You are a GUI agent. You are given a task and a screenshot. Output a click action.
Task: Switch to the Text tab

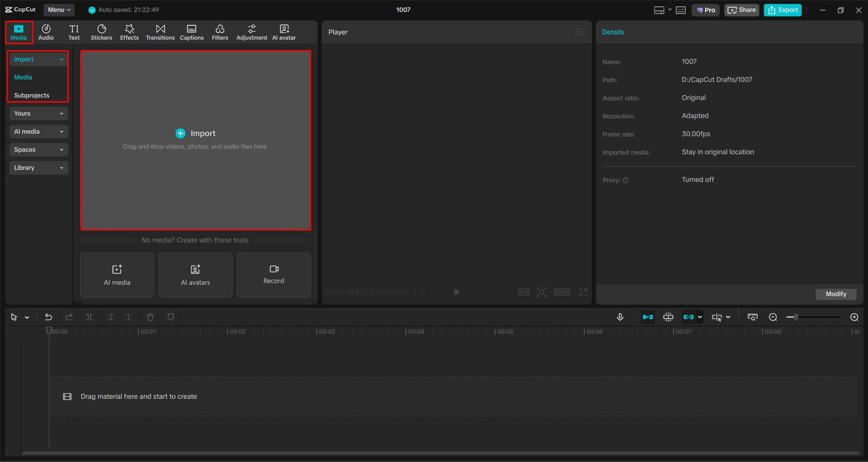click(74, 33)
